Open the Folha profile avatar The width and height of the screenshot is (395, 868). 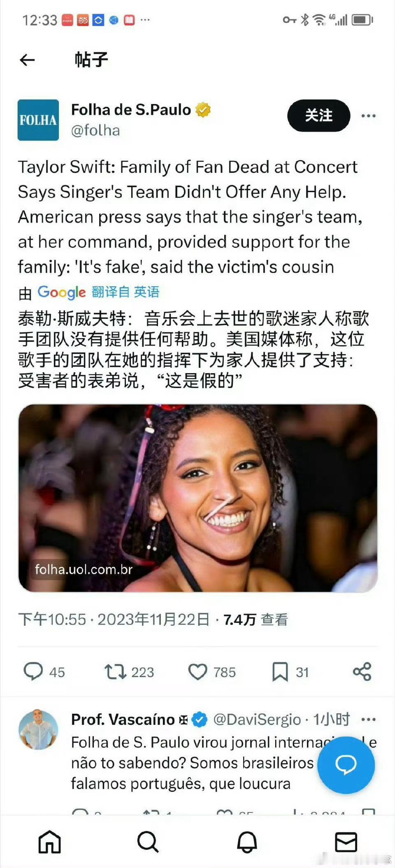point(38,120)
